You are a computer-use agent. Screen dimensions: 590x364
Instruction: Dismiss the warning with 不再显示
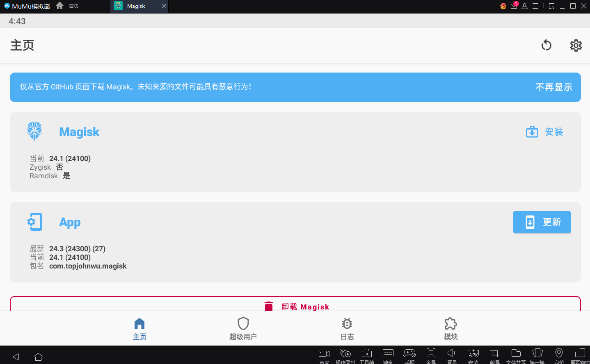(x=554, y=87)
